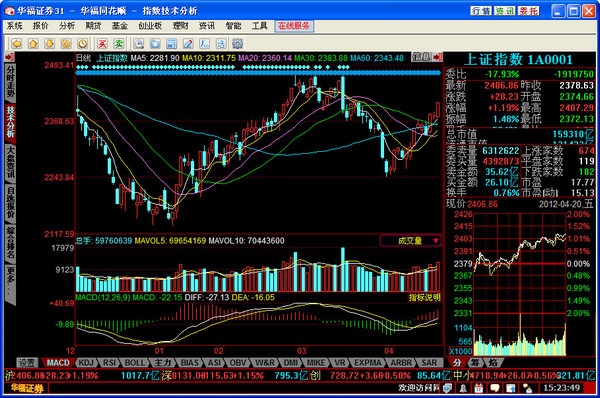Switch to the RSI indicator tab

click(x=109, y=362)
